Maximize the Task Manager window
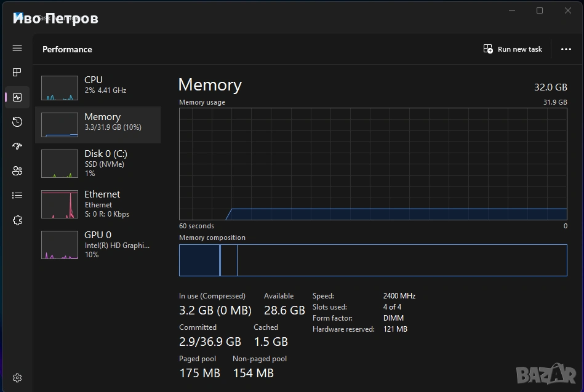The image size is (584, 392). 540,10
